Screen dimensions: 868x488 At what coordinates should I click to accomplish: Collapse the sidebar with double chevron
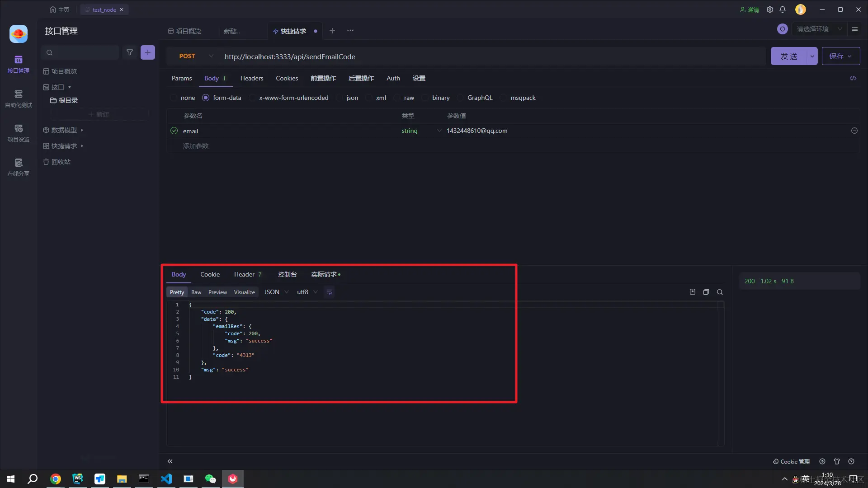click(170, 461)
